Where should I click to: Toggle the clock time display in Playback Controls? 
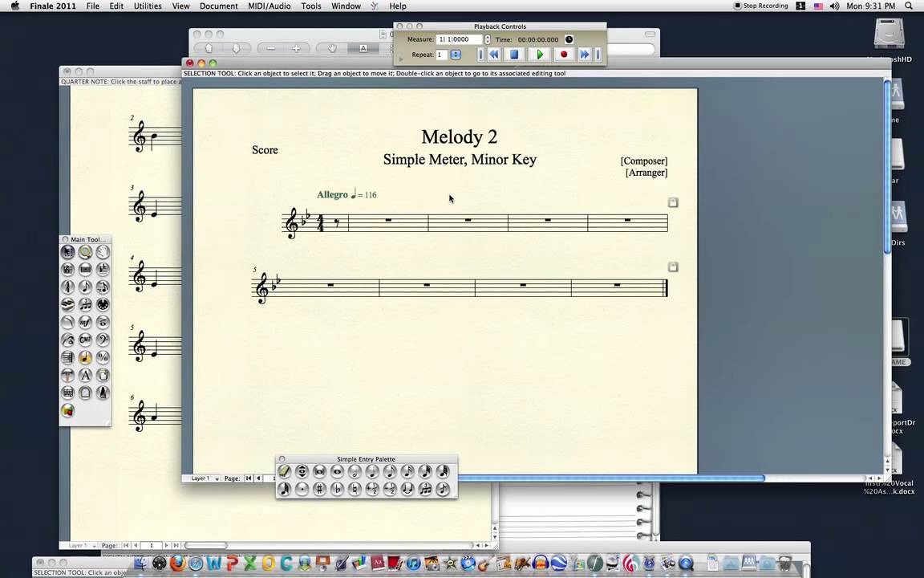tap(569, 39)
